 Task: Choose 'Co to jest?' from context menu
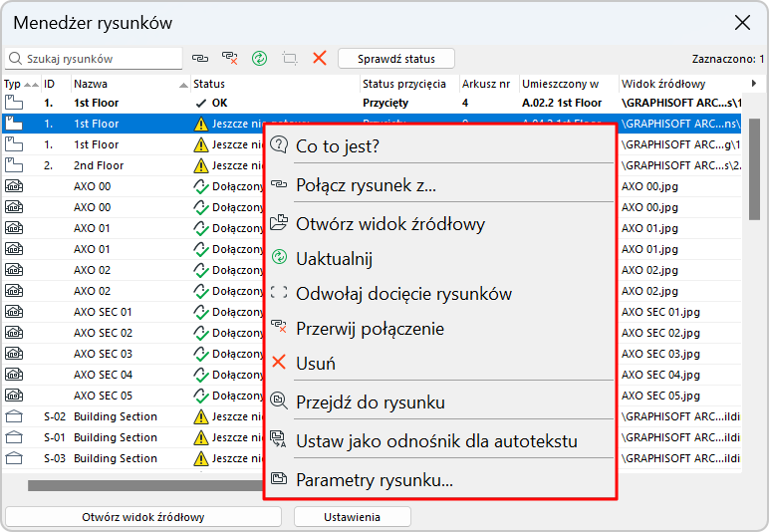[440, 145]
